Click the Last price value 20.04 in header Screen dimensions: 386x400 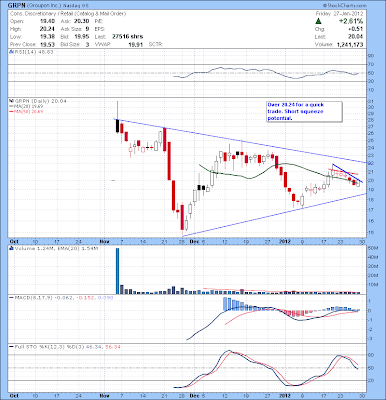tap(356, 37)
